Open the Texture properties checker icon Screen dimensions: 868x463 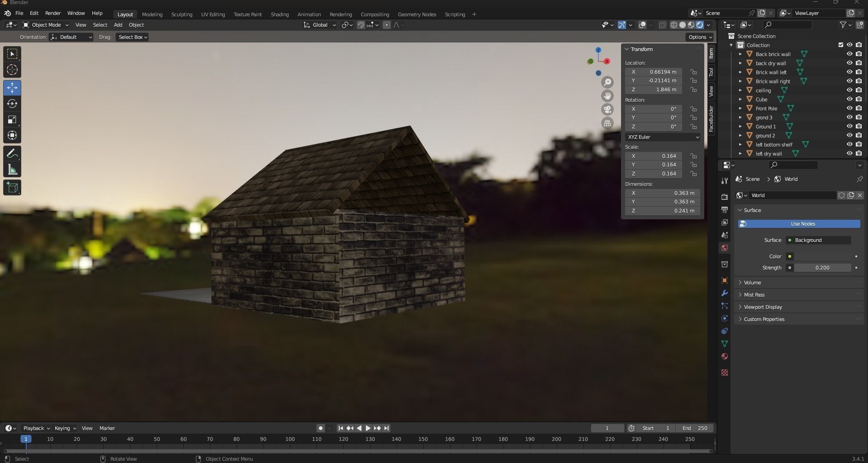click(x=725, y=373)
